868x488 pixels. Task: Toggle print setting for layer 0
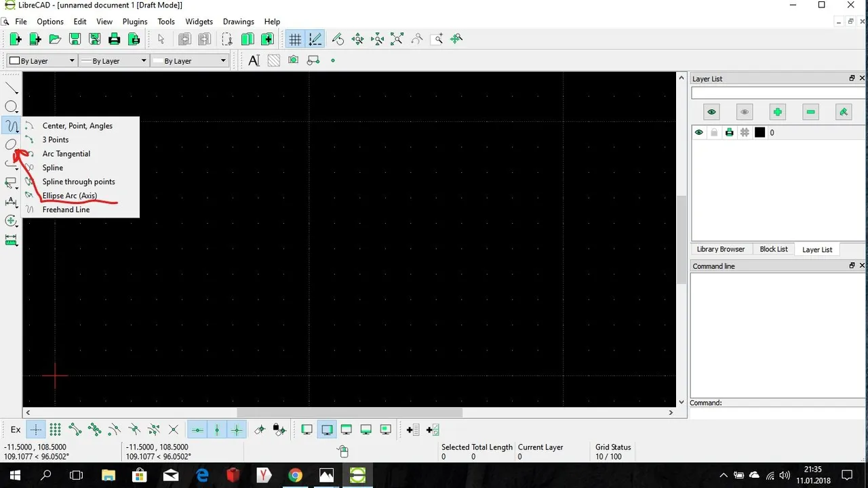[x=729, y=133]
